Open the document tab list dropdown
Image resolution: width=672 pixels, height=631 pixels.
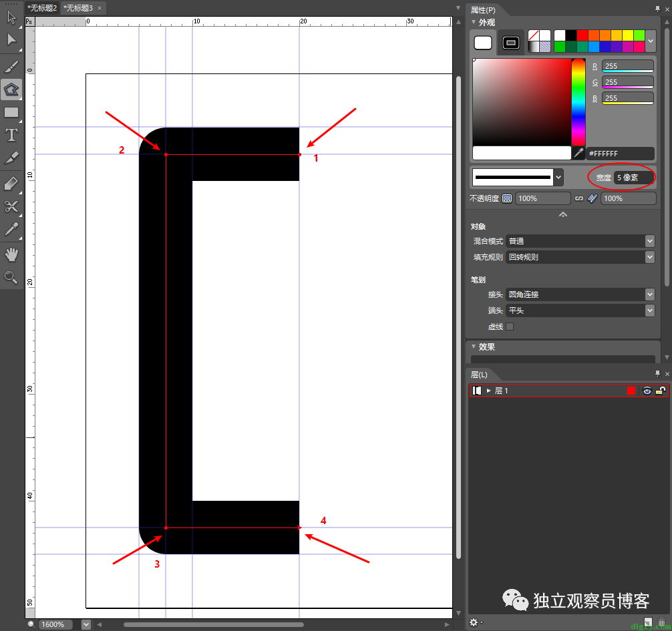[x=458, y=8]
